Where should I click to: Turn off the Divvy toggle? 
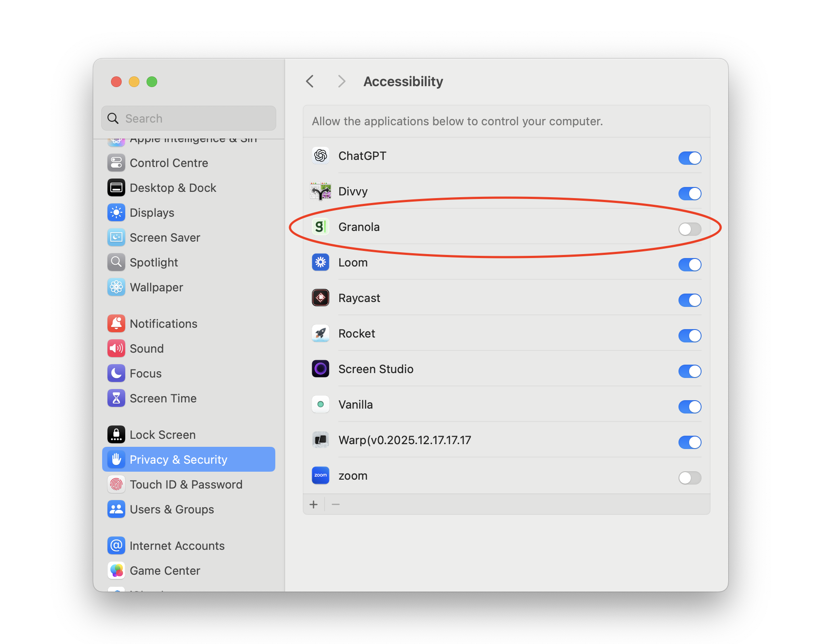pyautogui.click(x=690, y=193)
